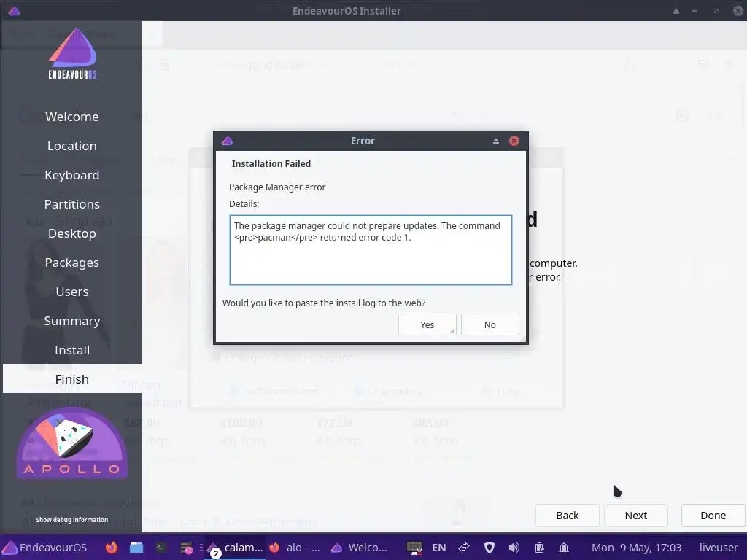
Task: Open the network connections tray icon
Action: (x=464, y=548)
